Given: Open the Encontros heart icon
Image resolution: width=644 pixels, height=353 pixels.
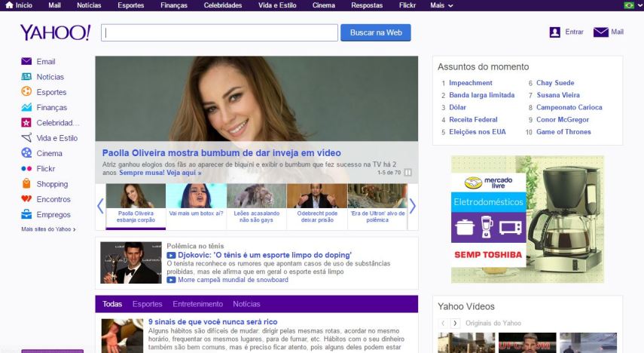Looking at the screenshot, I should [26, 199].
